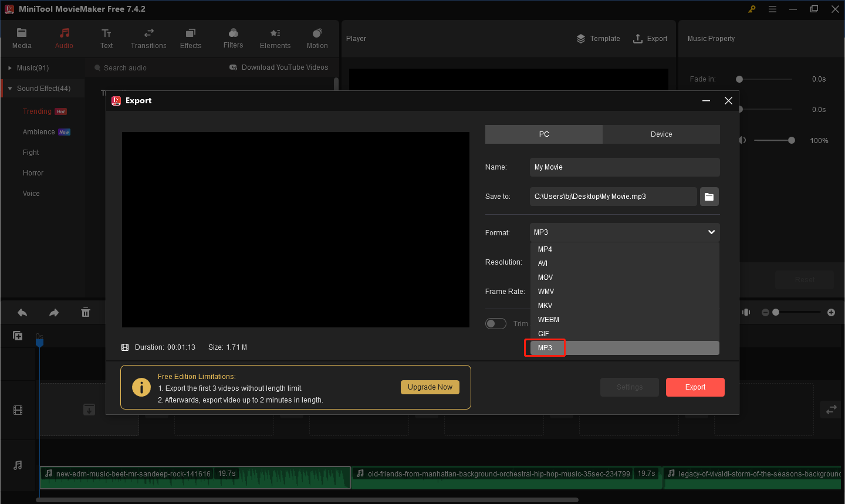Switch to the Device export tab
The width and height of the screenshot is (845, 504).
661,134
